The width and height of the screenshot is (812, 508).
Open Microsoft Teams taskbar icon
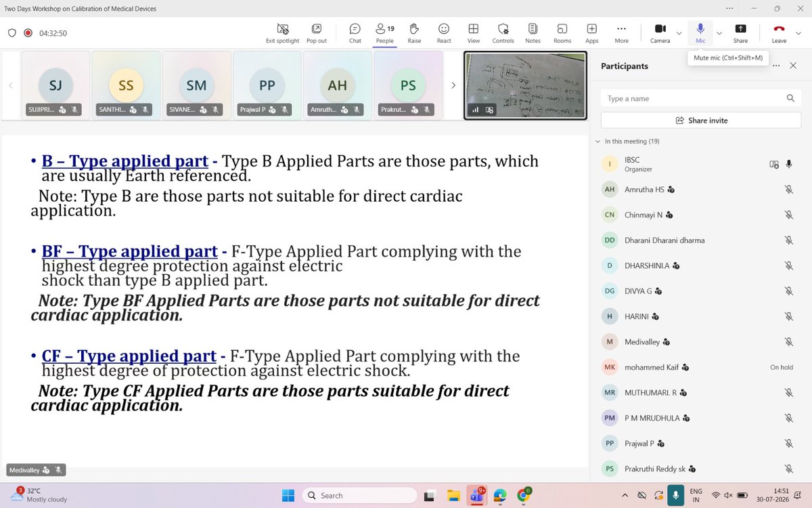click(x=476, y=496)
